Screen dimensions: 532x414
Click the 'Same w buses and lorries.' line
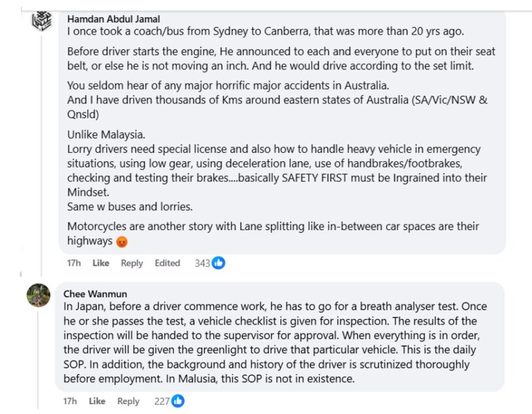[x=130, y=207]
